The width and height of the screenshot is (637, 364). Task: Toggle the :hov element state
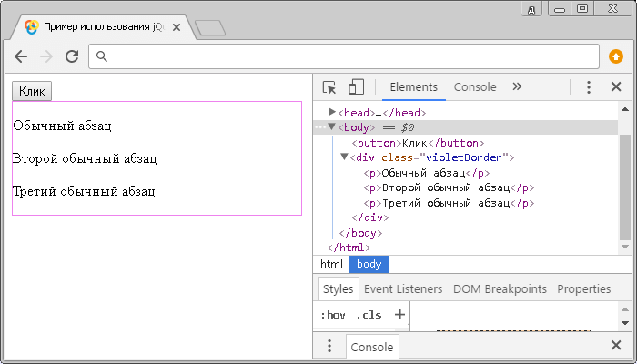coord(333,315)
